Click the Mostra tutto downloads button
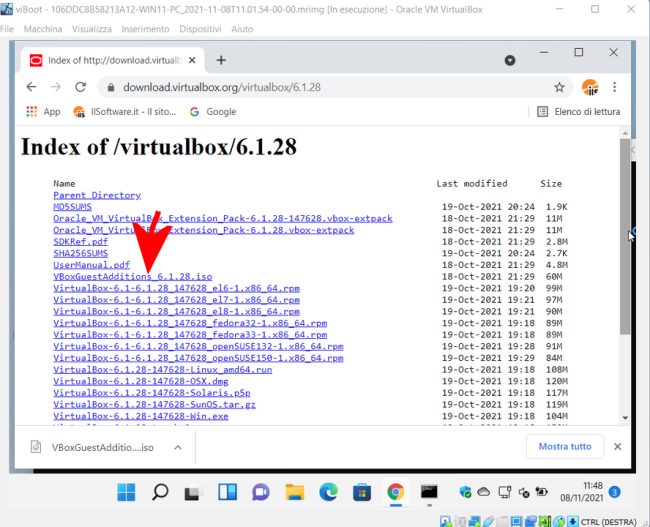This screenshot has width=650, height=527. (566, 447)
